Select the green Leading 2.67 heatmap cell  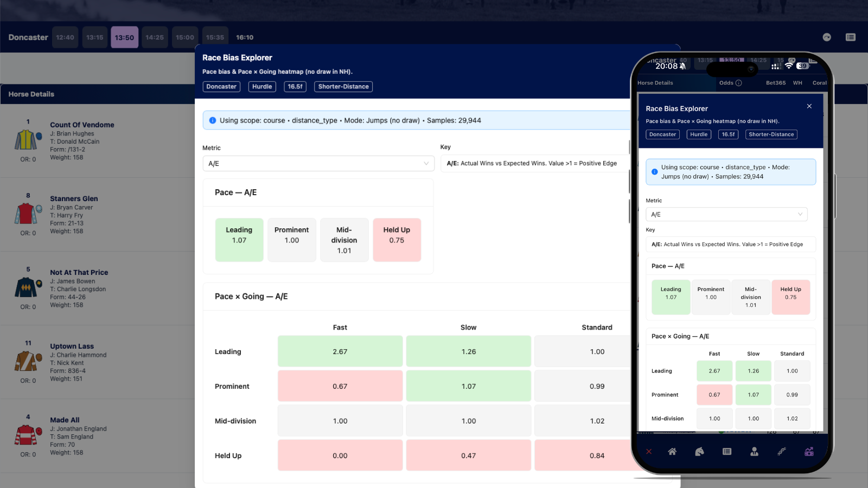[340, 351]
